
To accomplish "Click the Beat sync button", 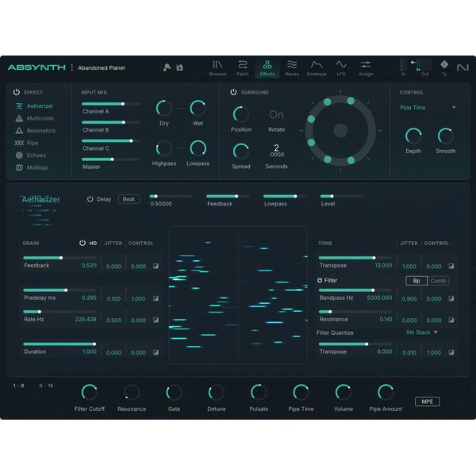I will click(x=129, y=199).
